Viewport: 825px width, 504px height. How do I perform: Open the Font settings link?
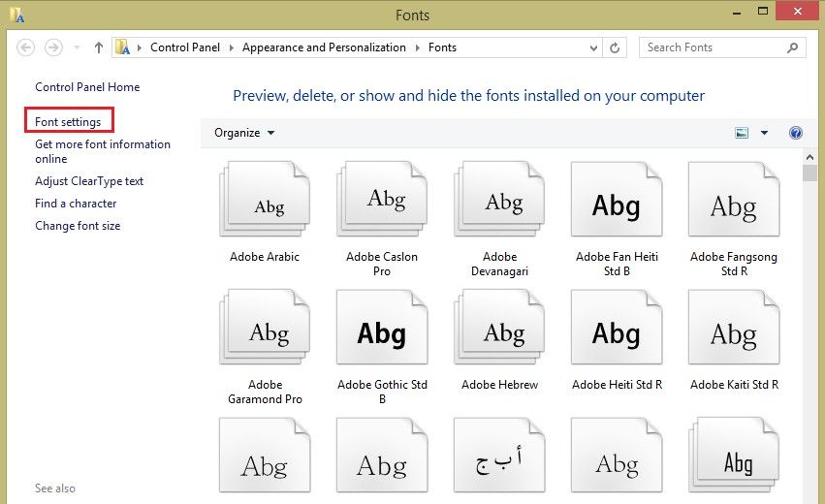(x=68, y=122)
